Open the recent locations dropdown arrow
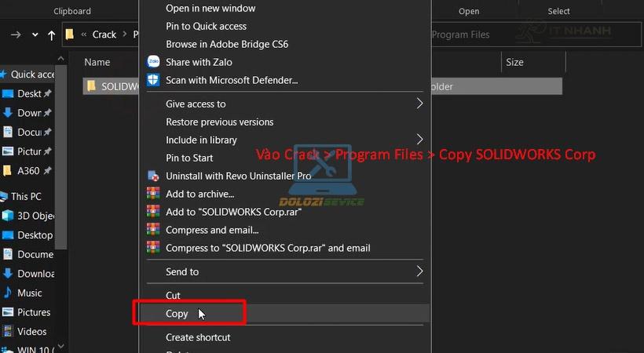The height and width of the screenshot is (353, 644). (35, 35)
